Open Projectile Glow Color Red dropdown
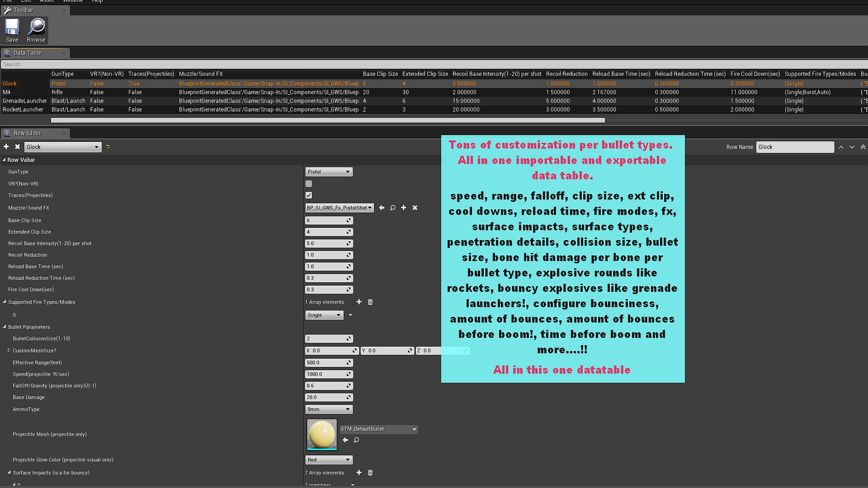 (329, 460)
